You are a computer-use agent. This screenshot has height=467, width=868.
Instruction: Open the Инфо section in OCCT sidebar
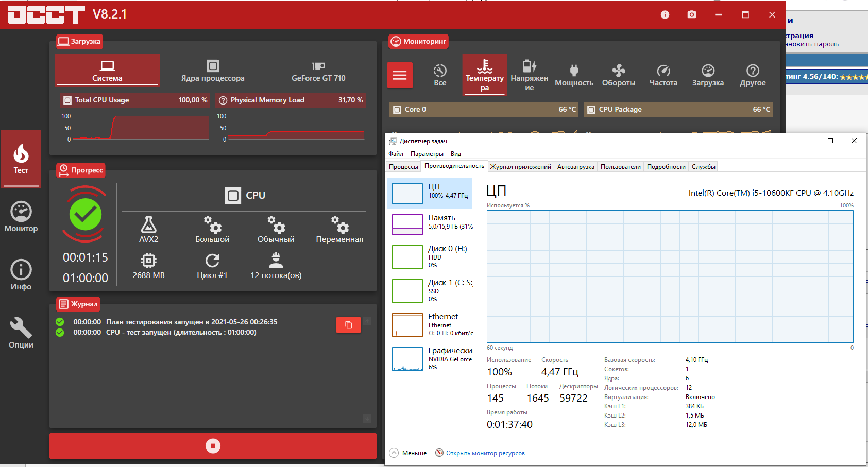pyautogui.click(x=21, y=275)
